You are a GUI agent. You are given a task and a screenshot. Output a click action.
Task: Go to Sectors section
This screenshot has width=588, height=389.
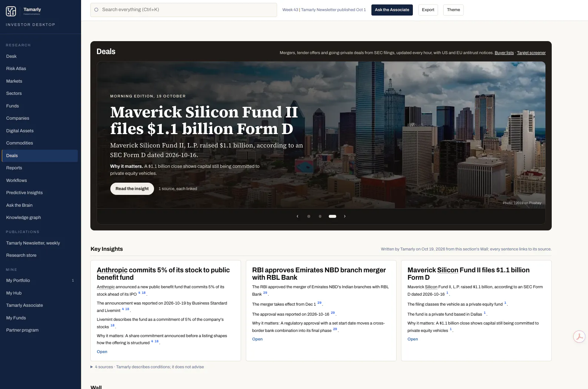[40, 93]
